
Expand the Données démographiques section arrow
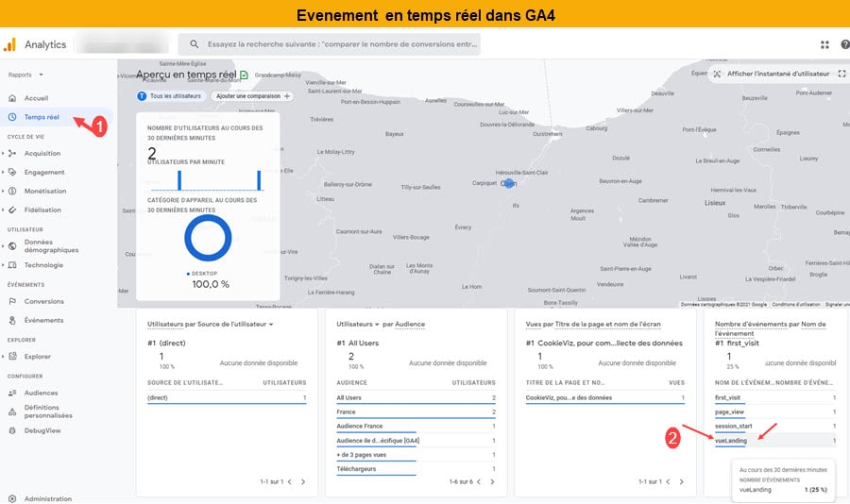[3, 246]
